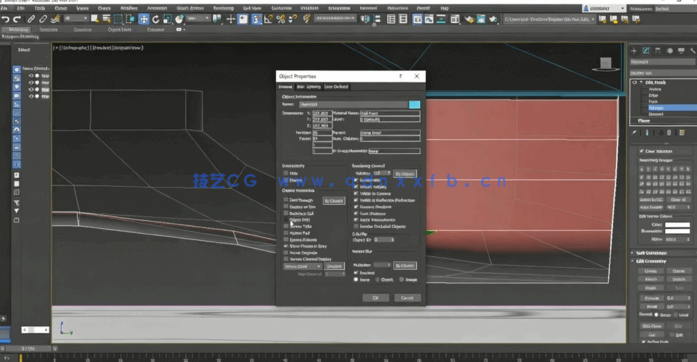Image resolution: width=697 pixels, height=362 pixels.
Task: Choose the Rectangular Selection Region tool
Action: (118, 19)
